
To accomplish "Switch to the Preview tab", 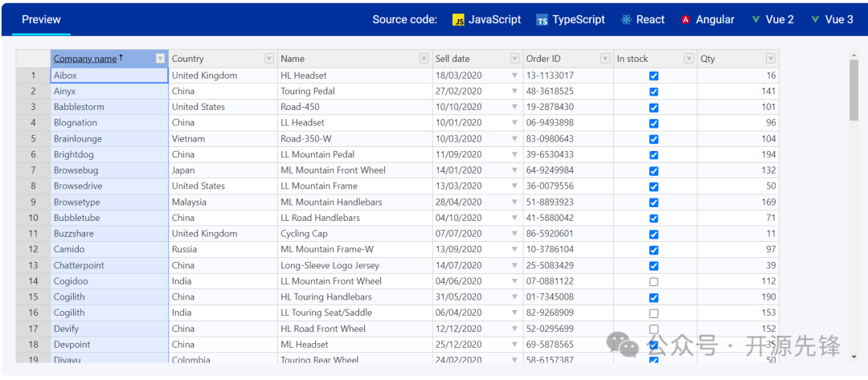I will pyautogui.click(x=41, y=19).
